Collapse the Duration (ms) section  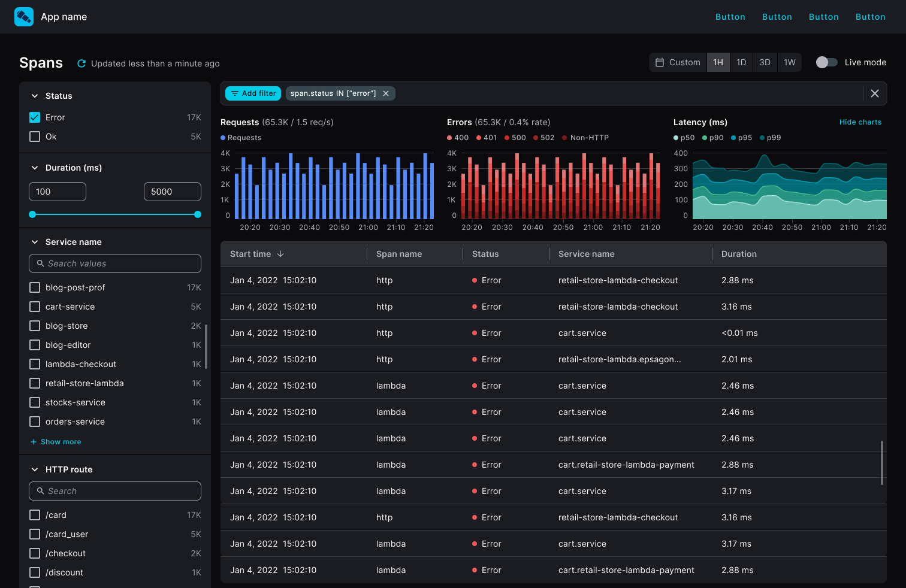pos(35,168)
